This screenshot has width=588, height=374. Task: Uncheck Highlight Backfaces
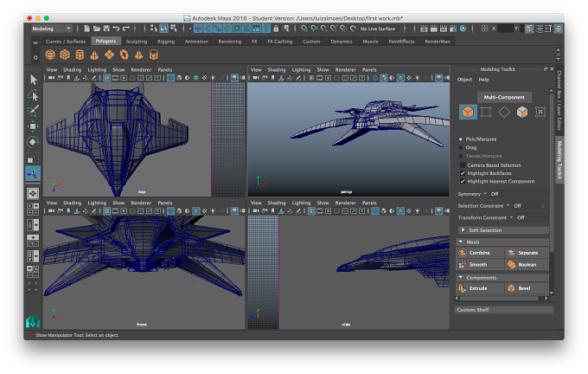(463, 173)
